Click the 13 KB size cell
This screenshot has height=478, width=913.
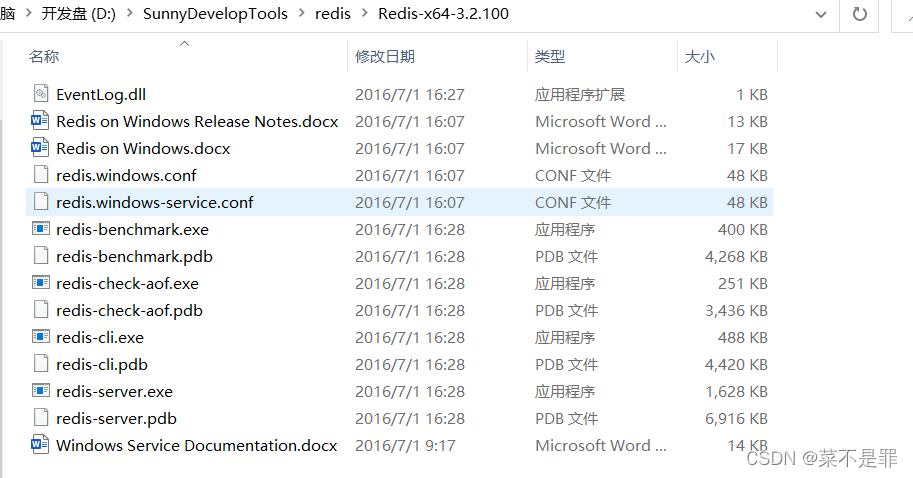click(x=747, y=121)
